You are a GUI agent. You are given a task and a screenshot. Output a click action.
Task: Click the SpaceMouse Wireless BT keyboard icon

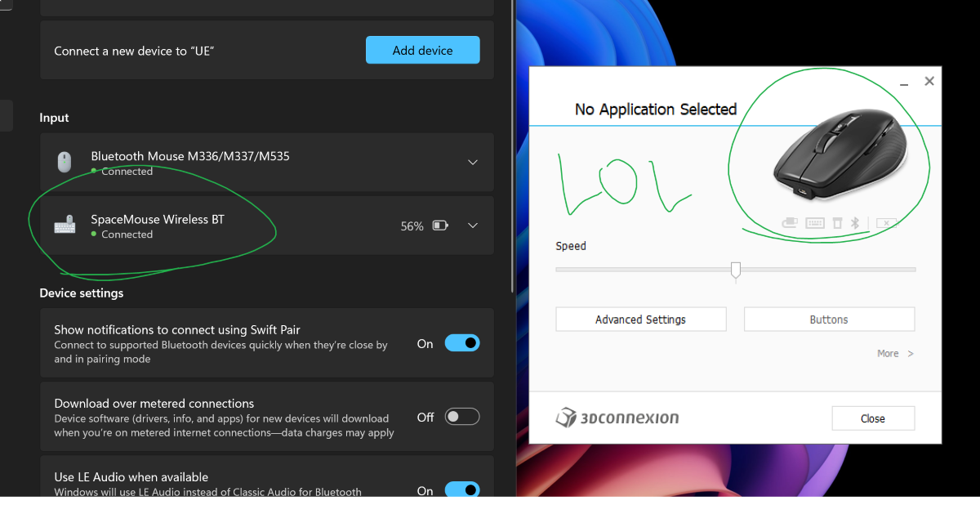click(65, 226)
